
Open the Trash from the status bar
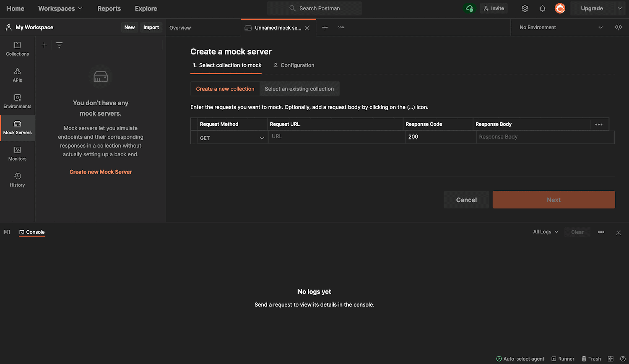coord(591,359)
